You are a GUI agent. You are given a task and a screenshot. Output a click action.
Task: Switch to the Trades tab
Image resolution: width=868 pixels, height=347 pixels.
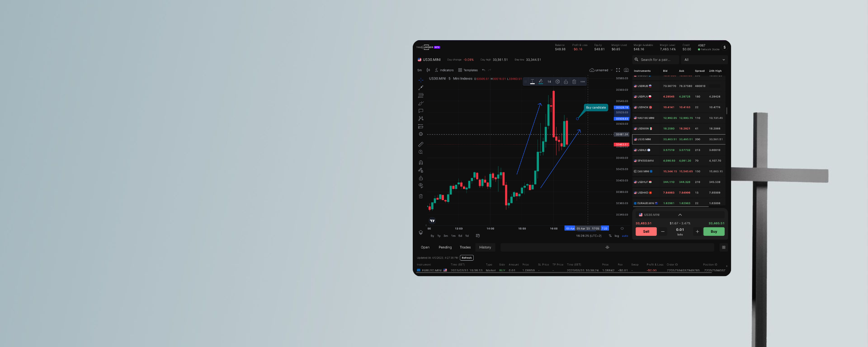465,248
